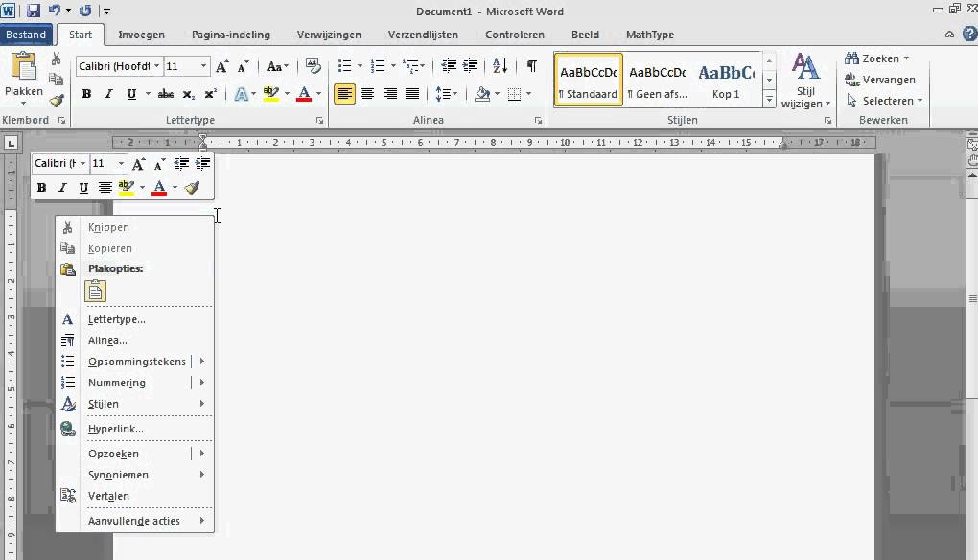Redo action in Quick Access toolbar
Image resolution: width=978 pixels, height=560 pixels.
85,11
